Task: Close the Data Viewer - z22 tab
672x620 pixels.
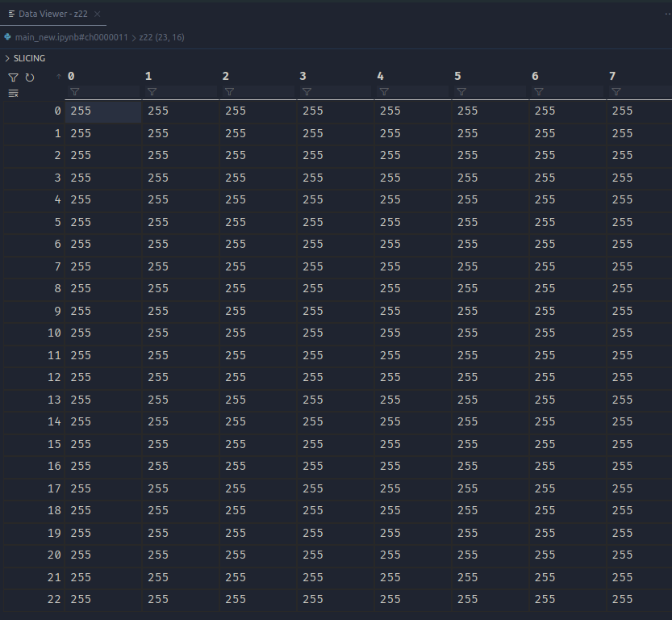Action: click(98, 15)
